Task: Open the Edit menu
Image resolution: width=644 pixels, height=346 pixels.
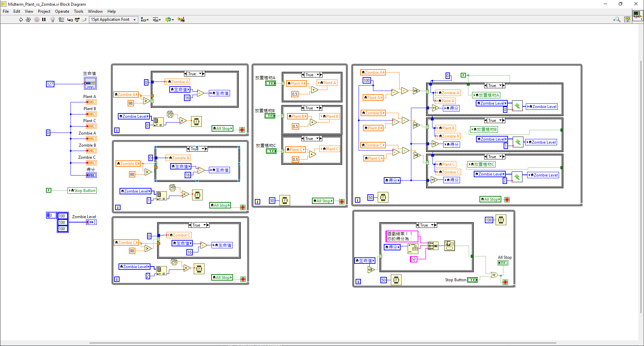Action: click(x=17, y=11)
